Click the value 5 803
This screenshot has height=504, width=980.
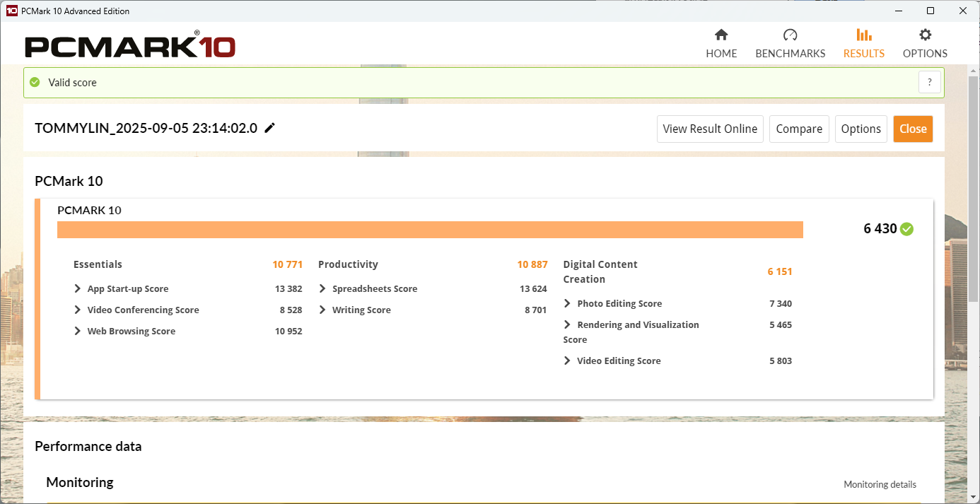781,361
